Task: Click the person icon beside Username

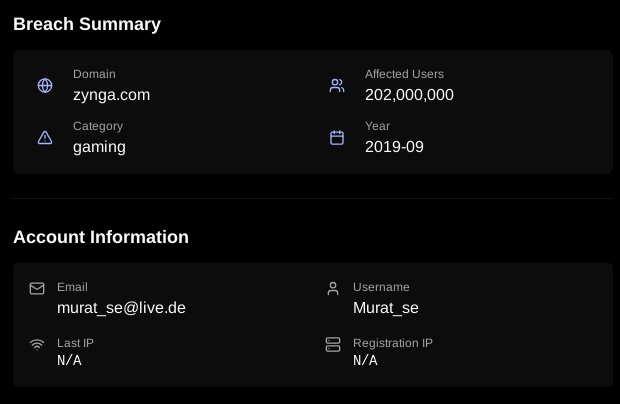Action: [x=333, y=289]
